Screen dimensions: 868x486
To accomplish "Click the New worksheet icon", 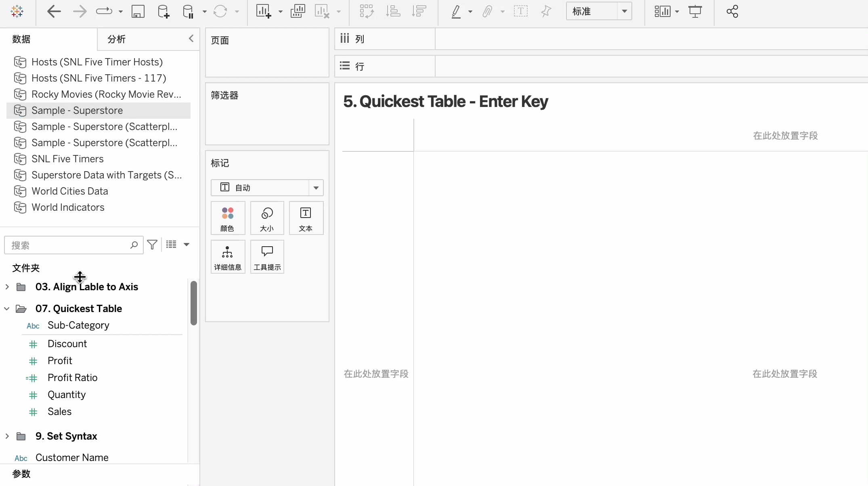I will click(x=263, y=11).
